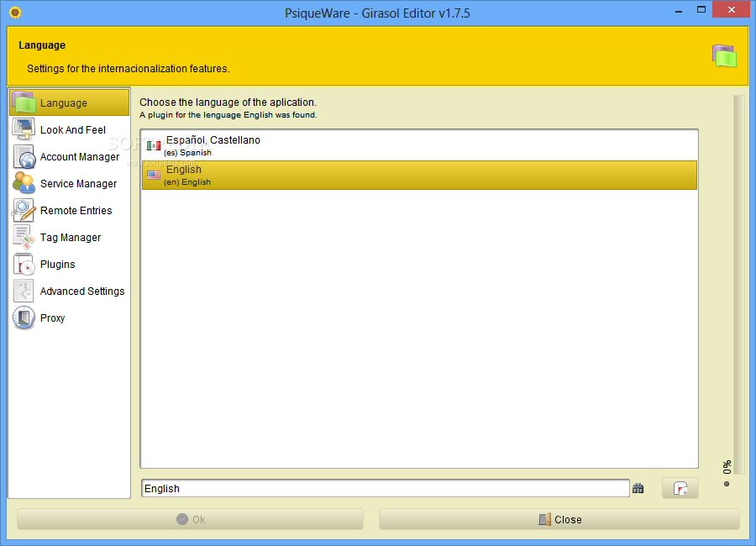Click the green flag icon in yellow header

pos(724,56)
